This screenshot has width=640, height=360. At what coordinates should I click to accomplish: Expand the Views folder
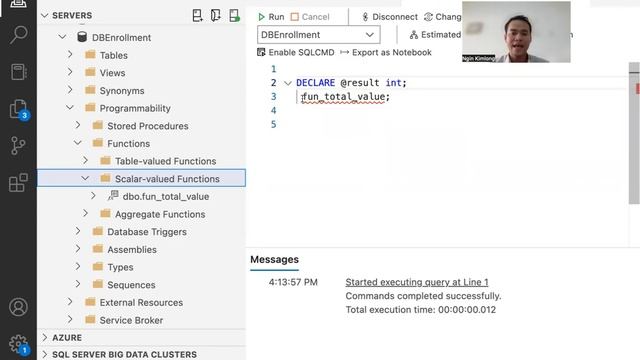coord(70,72)
